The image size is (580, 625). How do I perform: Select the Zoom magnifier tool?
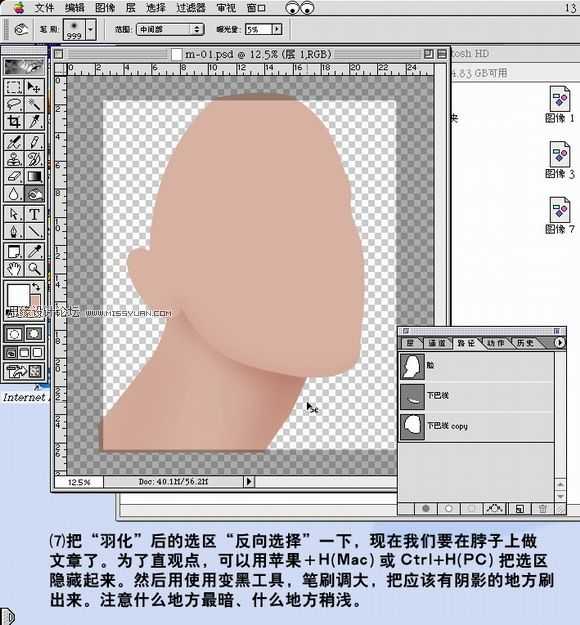coord(34,269)
